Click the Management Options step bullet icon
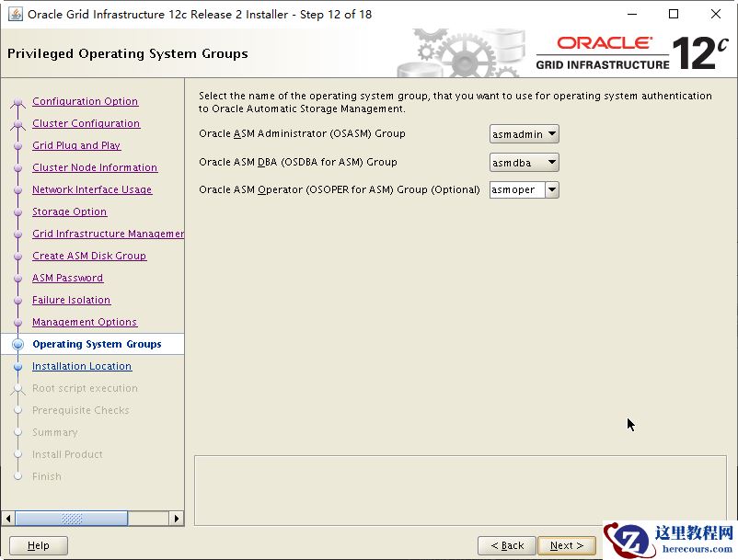738x560 pixels. pos(17,323)
